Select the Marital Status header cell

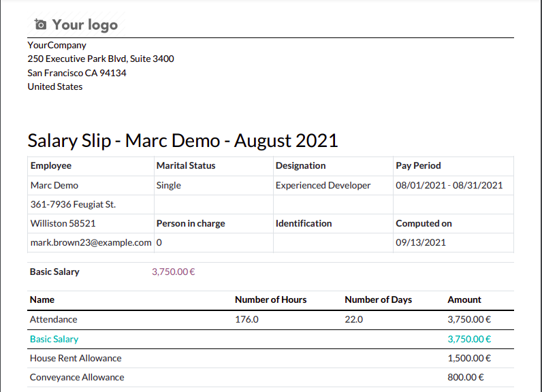pos(186,165)
